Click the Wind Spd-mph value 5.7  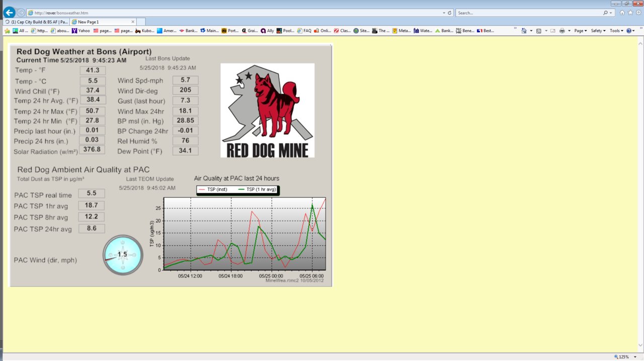pyautogui.click(x=185, y=80)
